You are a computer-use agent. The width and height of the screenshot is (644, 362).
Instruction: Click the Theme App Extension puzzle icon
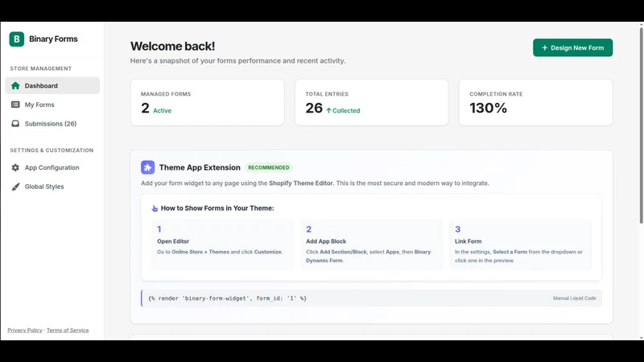click(x=148, y=167)
